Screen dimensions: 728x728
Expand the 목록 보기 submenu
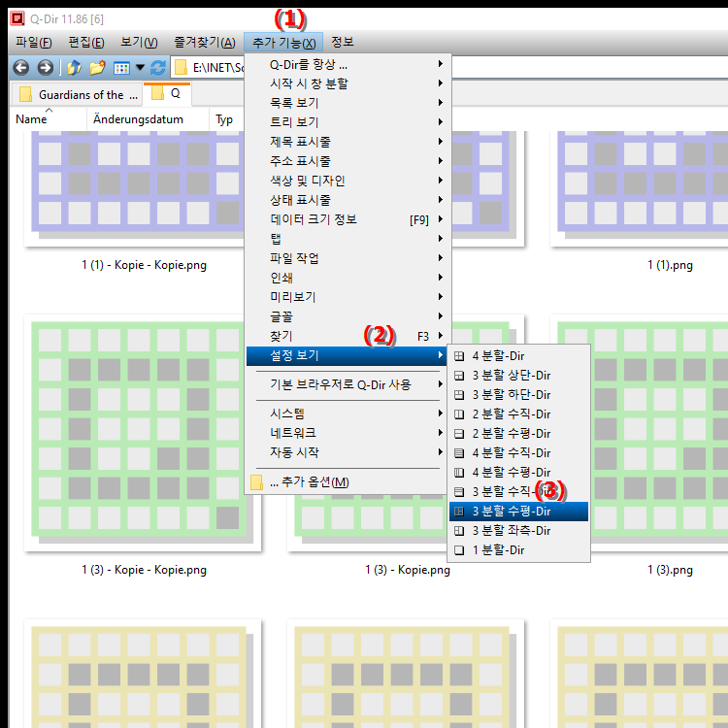pos(347,103)
